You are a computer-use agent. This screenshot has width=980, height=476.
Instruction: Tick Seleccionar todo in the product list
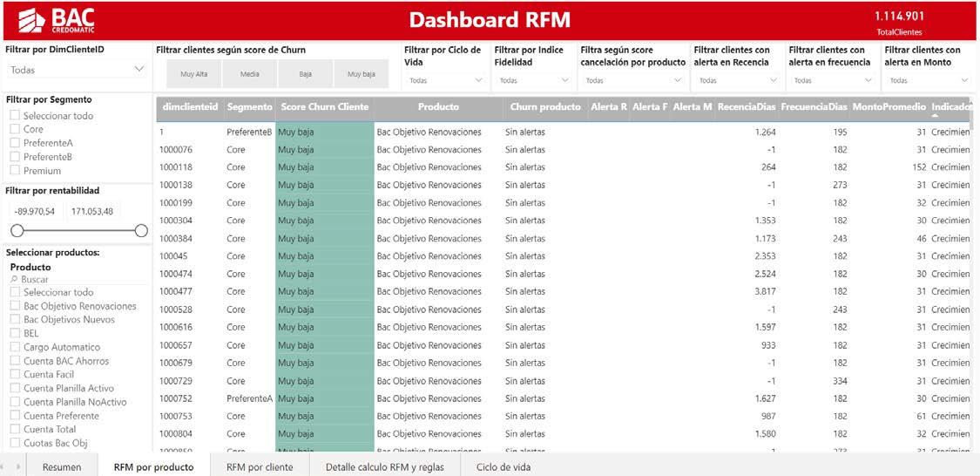click(15, 292)
